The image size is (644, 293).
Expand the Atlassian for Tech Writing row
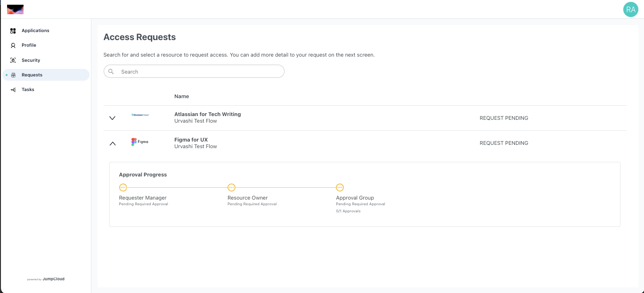coord(112,118)
